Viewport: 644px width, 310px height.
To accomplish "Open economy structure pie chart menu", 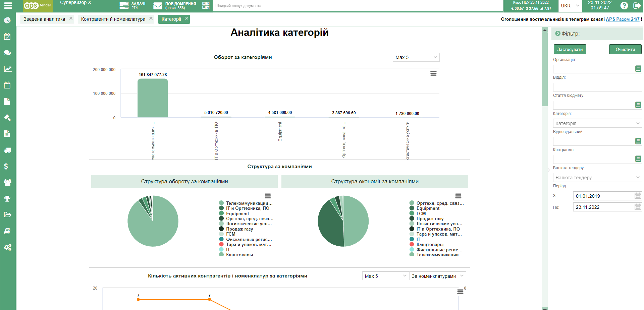I will tap(458, 196).
